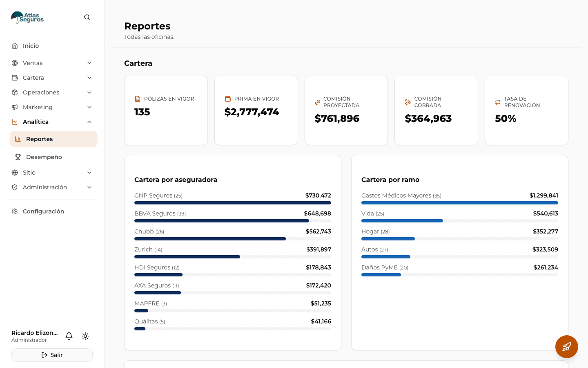
Task: Click the Administración shield icon
Action: tap(15, 187)
